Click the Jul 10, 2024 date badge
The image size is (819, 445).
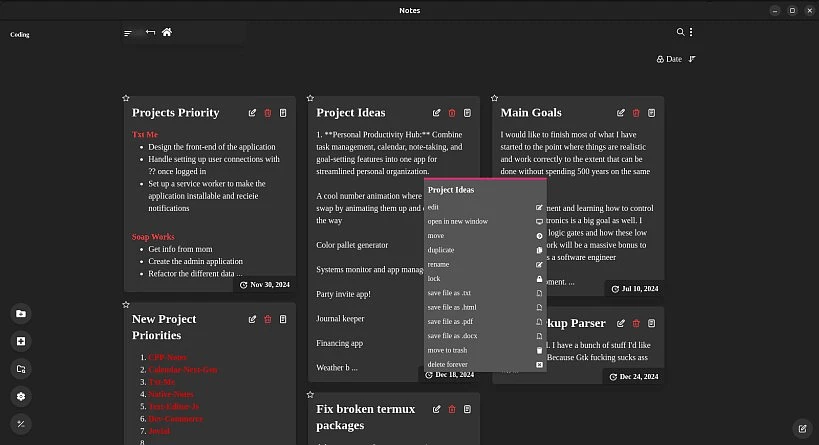click(x=635, y=289)
